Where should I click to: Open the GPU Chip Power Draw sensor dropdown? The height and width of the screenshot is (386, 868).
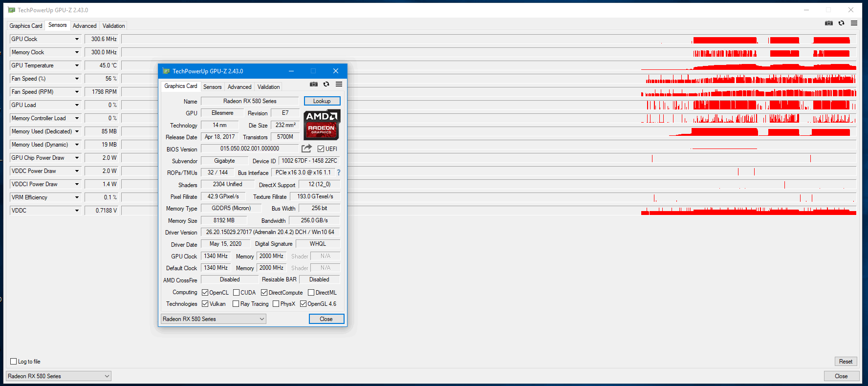click(x=77, y=158)
